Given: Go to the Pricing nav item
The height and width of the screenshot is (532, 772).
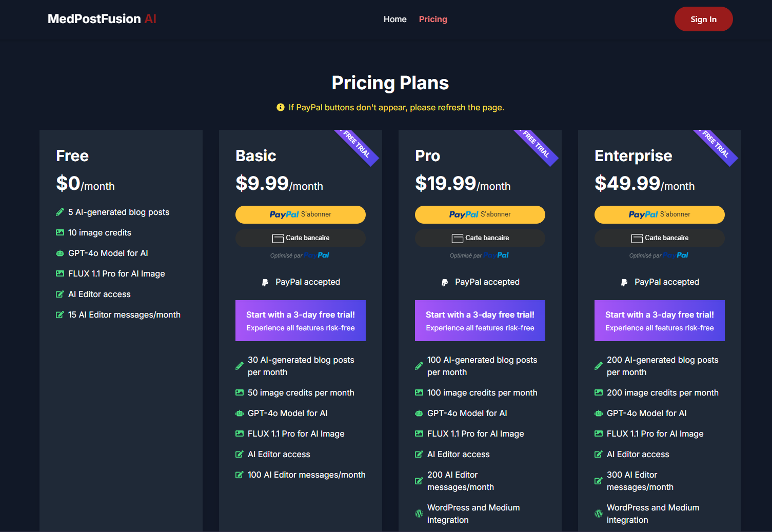Looking at the screenshot, I should pyautogui.click(x=432, y=19).
